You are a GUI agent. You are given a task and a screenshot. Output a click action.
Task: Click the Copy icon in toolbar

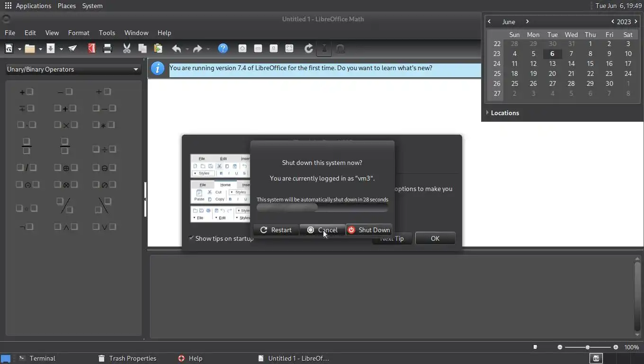(142, 48)
